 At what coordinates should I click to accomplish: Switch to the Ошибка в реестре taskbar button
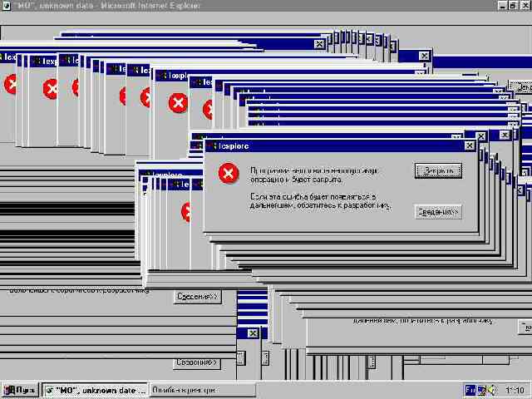click(203, 390)
